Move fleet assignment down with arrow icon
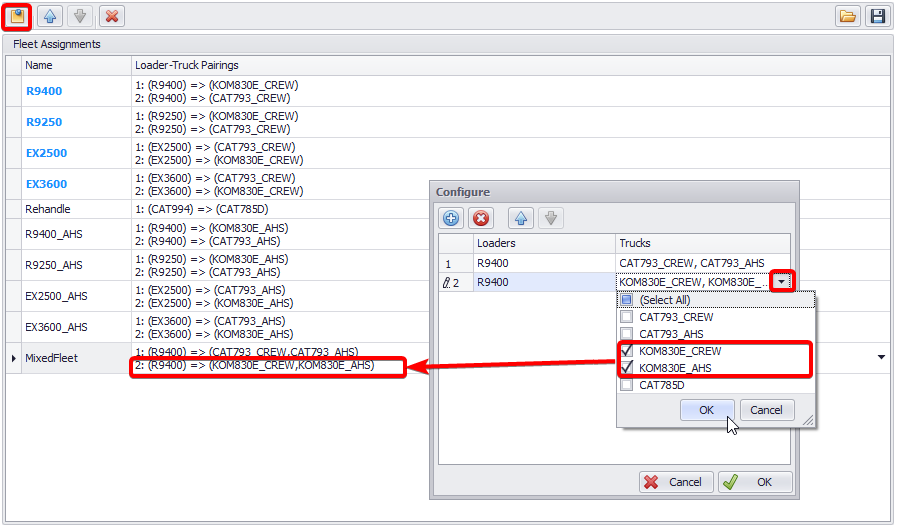This screenshot has width=897, height=527. click(x=78, y=16)
